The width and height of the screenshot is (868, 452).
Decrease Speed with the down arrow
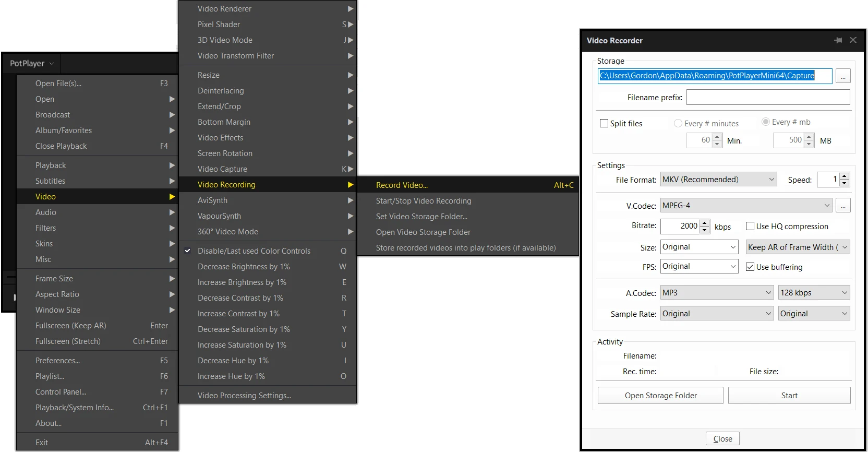click(845, 183)
